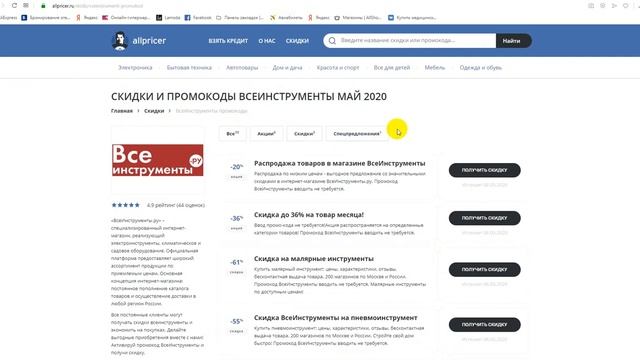Select the Автотовары category
The image size is (640, 360).
pos(242,68)
